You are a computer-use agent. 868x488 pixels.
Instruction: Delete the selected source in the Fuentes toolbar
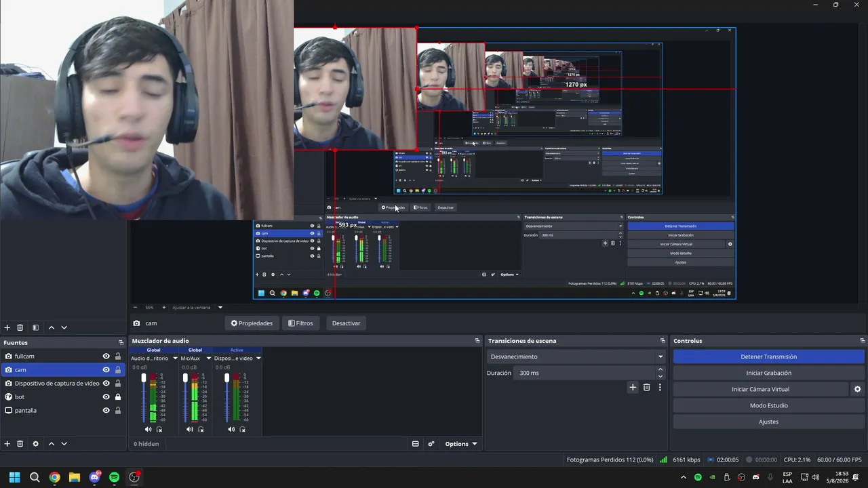[20, 444]
